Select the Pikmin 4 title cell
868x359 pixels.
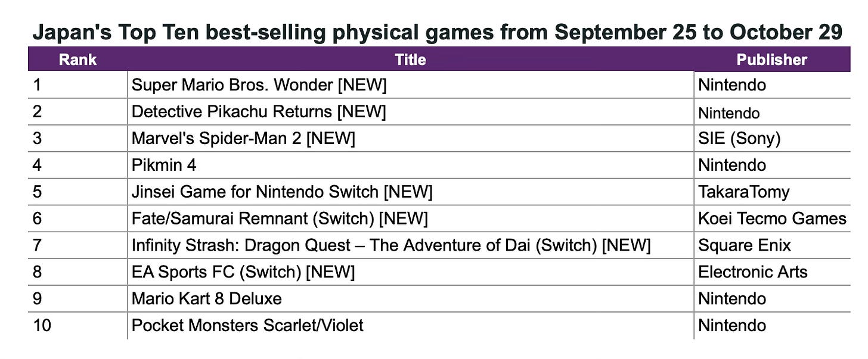[x=164, y=165]
